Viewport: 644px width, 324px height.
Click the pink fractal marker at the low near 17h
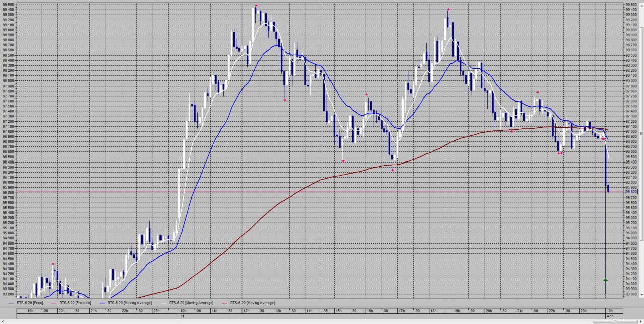[x=392, y=171]
